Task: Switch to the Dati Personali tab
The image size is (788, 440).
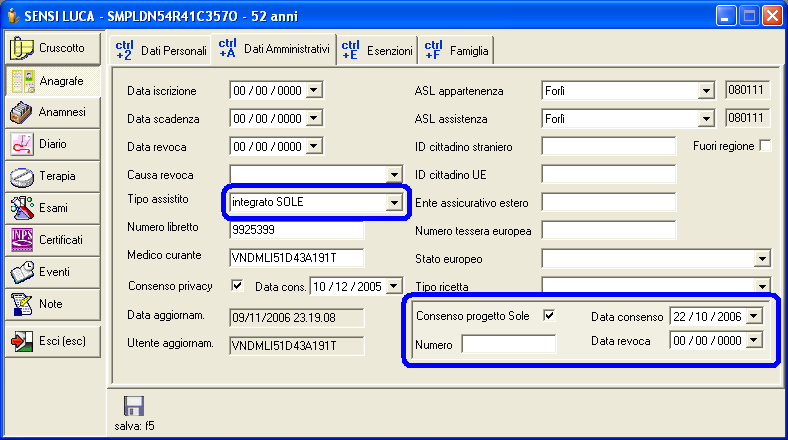Action: coord(159,49)
